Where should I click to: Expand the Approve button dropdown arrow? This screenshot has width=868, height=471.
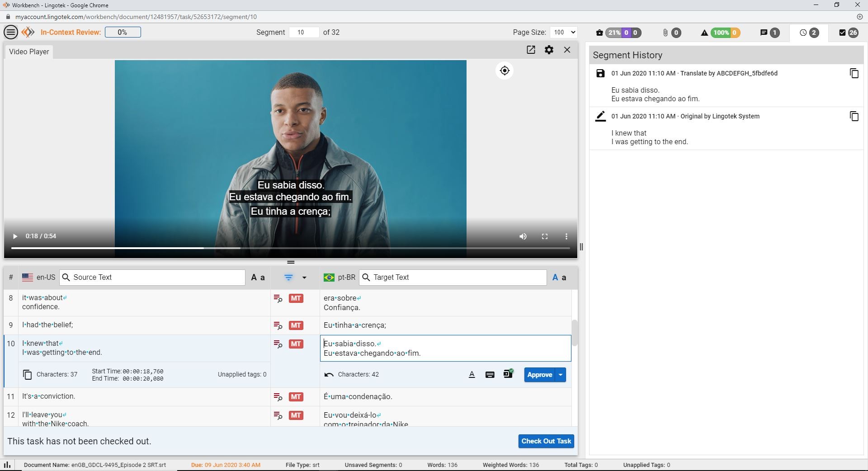(x=561, y=375)
